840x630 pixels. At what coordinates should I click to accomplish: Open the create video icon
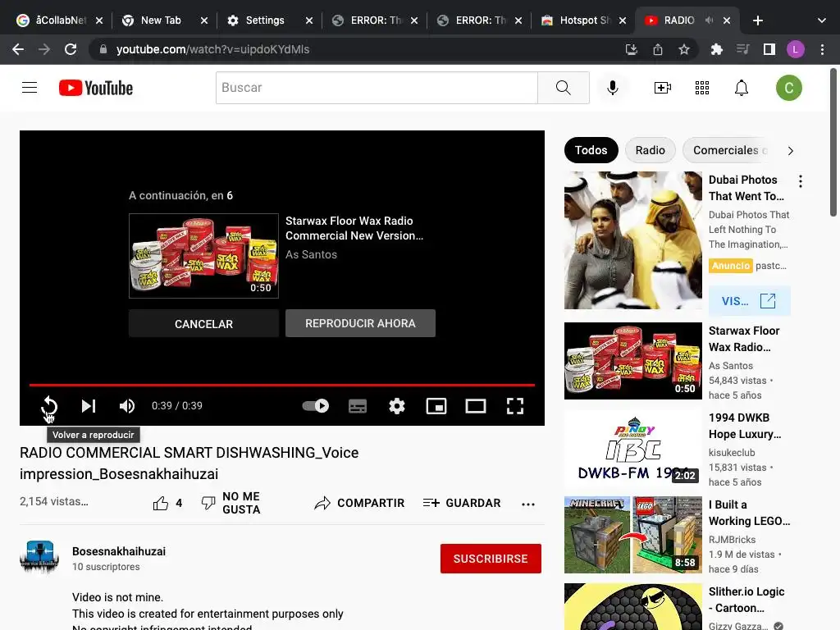(x=663, y=88)
